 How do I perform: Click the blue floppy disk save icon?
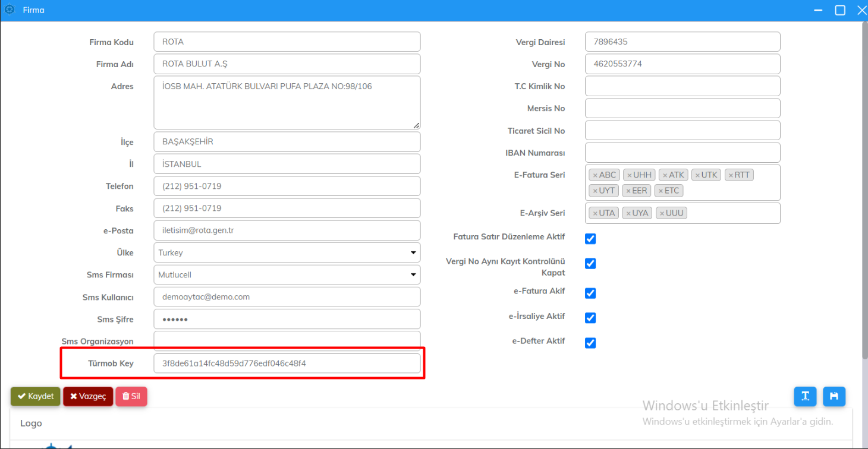pos(834,396)
